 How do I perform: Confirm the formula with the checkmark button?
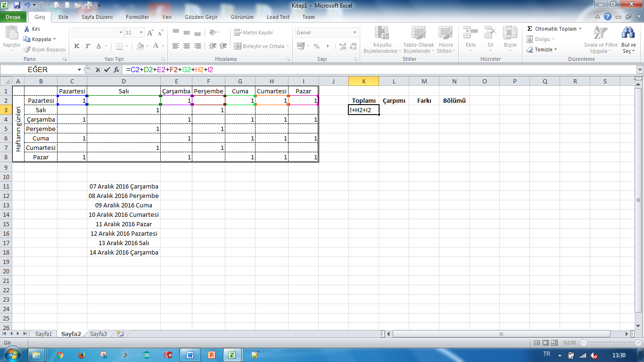click(x=107, y=69)
